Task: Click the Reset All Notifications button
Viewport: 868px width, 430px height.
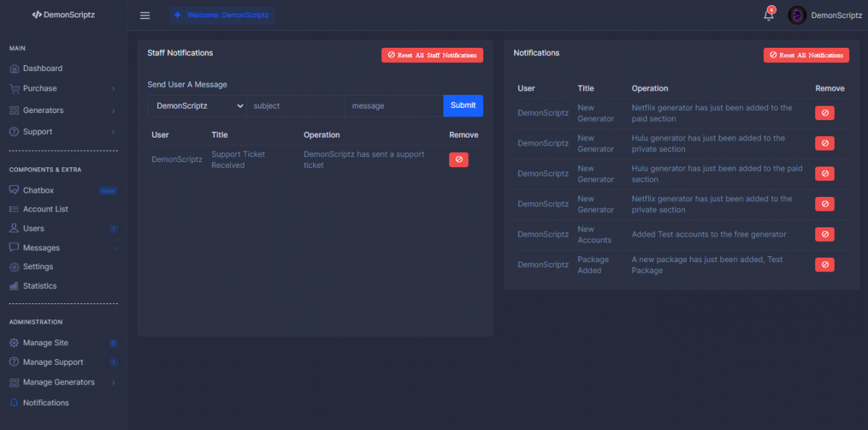Action: click(806, 55)
